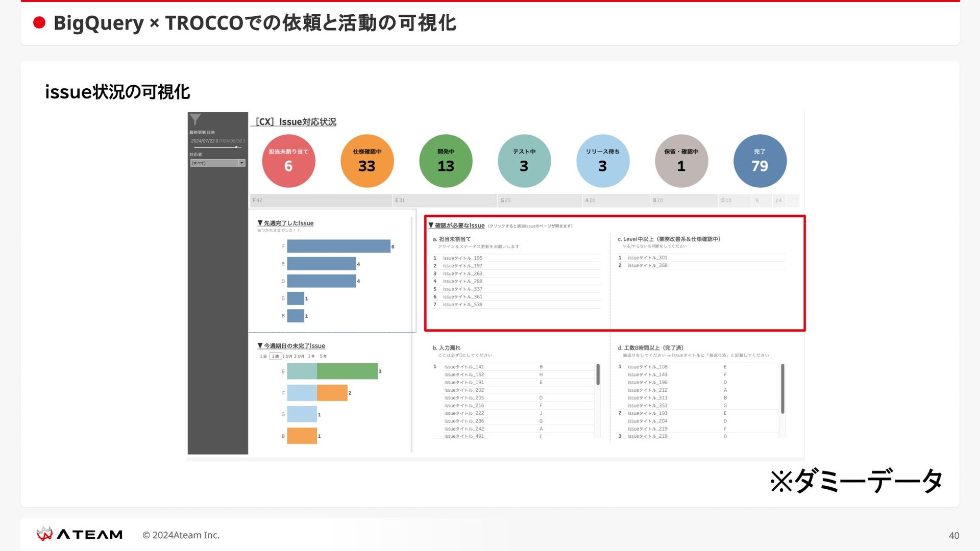Click the slide page number 40
The width and height of the screenshot is (980, 551).
pos(954,535)
